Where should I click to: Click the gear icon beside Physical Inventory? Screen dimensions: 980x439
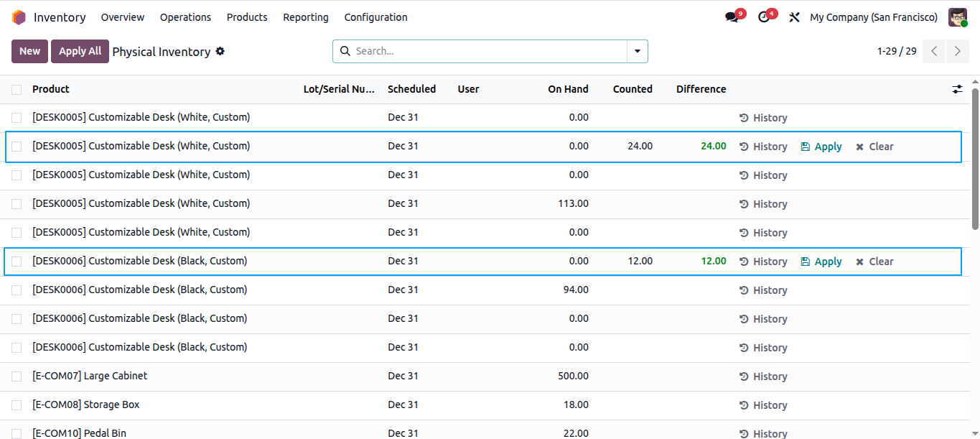click(x=220, y=51)
